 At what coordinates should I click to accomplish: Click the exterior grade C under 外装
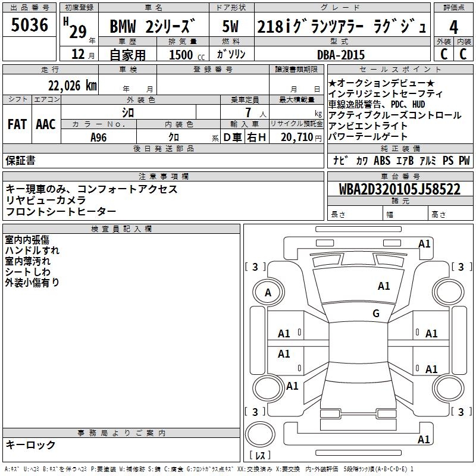[x=444, y=54]
